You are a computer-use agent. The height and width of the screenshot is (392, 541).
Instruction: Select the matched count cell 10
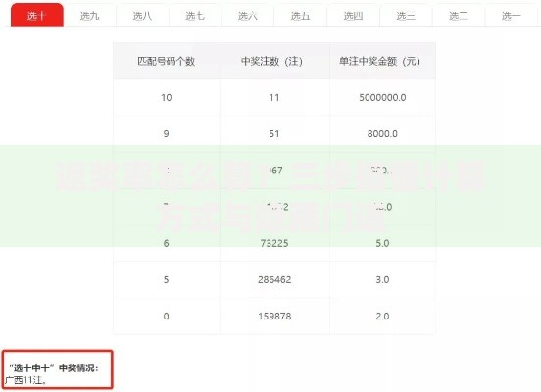167,98
